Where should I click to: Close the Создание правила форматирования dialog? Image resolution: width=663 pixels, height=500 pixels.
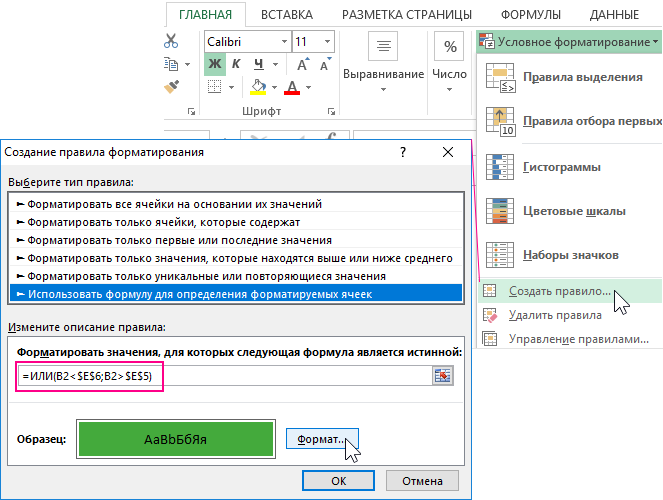448,152
